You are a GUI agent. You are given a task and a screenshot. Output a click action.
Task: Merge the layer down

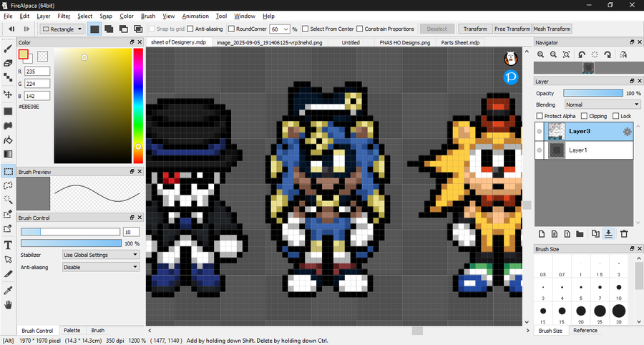(x=608, y=233)
